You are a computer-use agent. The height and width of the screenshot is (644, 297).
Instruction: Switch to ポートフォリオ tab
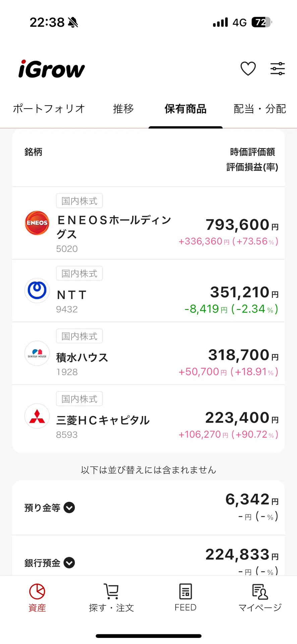click(49, 109)
